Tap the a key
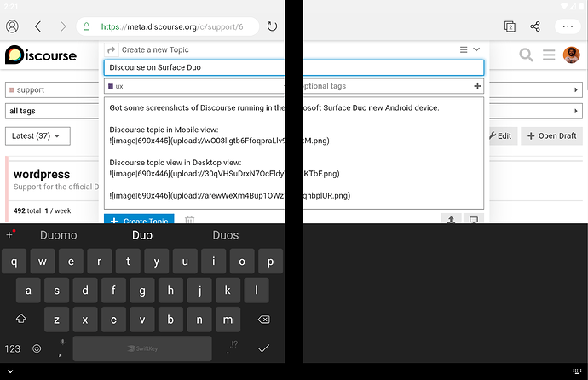 pos(28,290)
